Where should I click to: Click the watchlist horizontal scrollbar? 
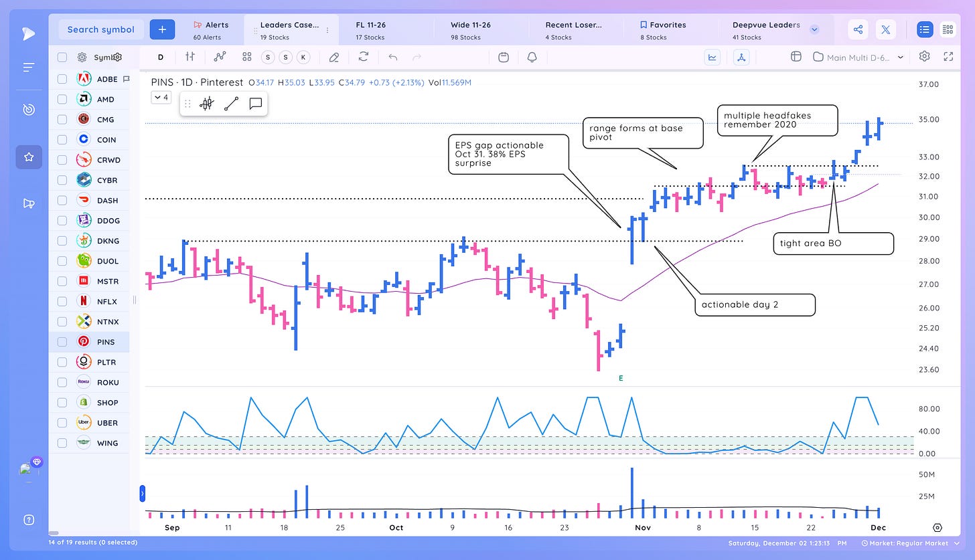pyautogui.click(x=54, y=533)
